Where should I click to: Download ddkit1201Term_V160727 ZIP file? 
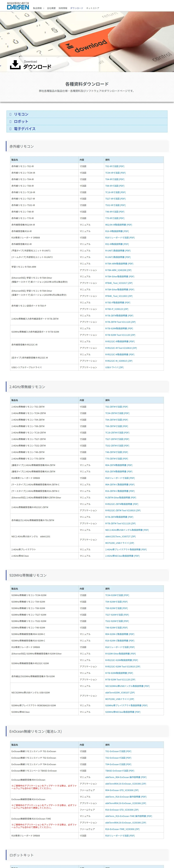[x=120, y=536]
